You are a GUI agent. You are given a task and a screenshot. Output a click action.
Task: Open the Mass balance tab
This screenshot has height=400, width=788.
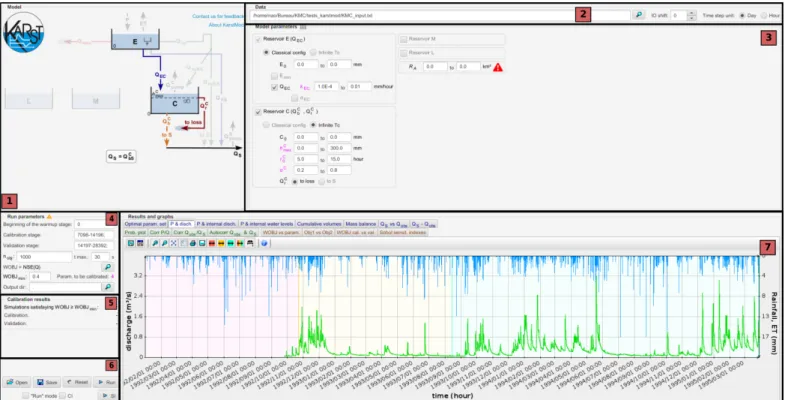click(361, 224)
